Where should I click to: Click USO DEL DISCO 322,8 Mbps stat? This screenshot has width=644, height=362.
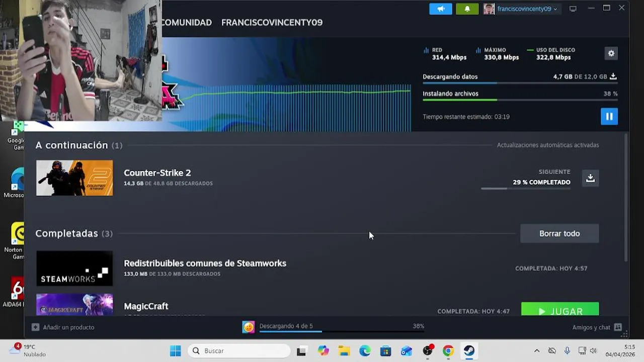(551, 54)
